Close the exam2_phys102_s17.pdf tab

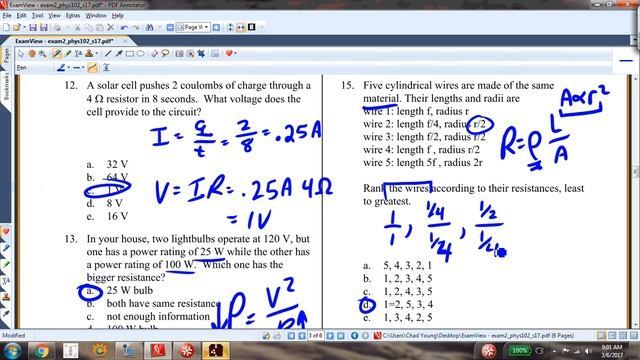pos(126,41)
